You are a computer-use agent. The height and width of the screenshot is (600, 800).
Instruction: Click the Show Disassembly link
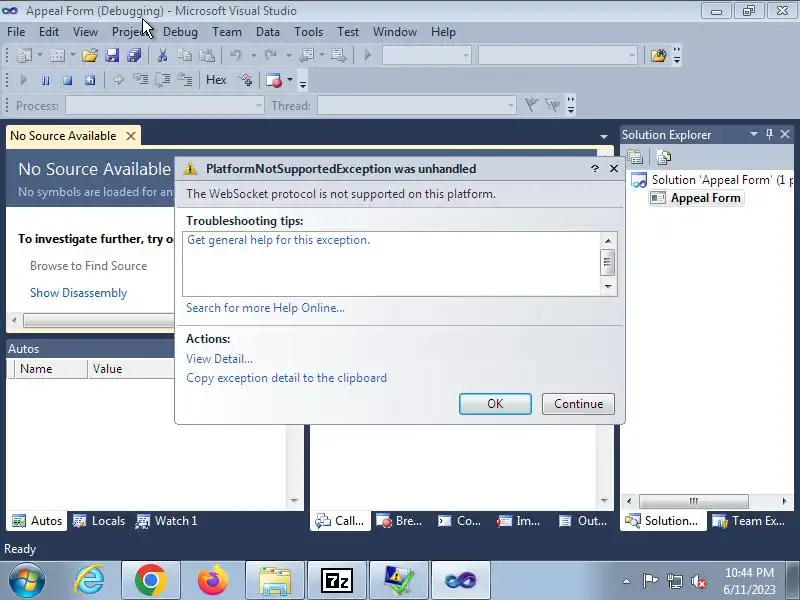click(x=79, y=293)
